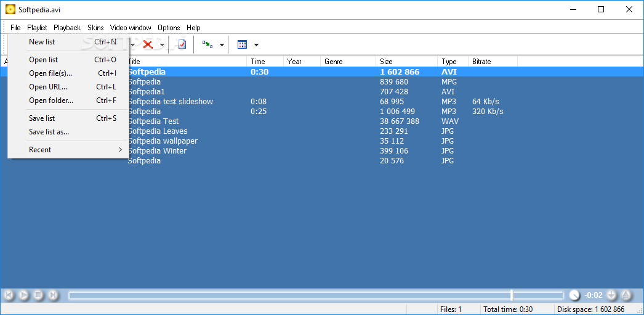Image resolution: width=644 pixels, height=315 pixels.
Task: Click the 1 006 499 size cell
Action: (397, 112)
